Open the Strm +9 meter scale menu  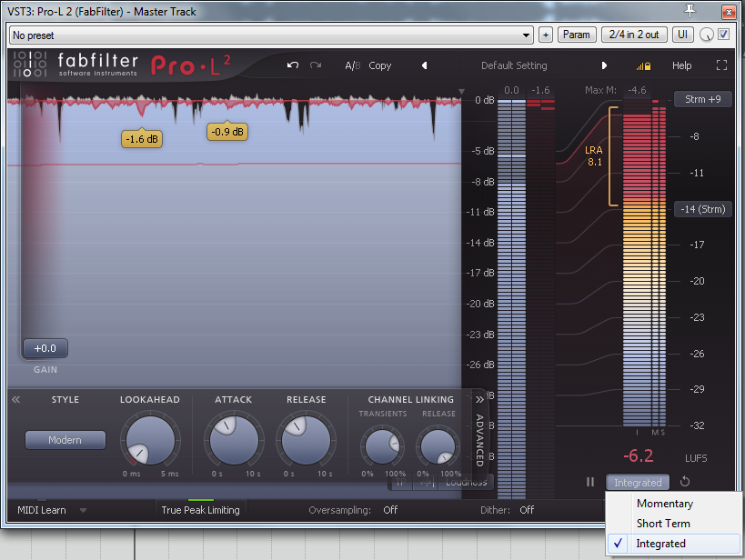click(x=703, y=99)
